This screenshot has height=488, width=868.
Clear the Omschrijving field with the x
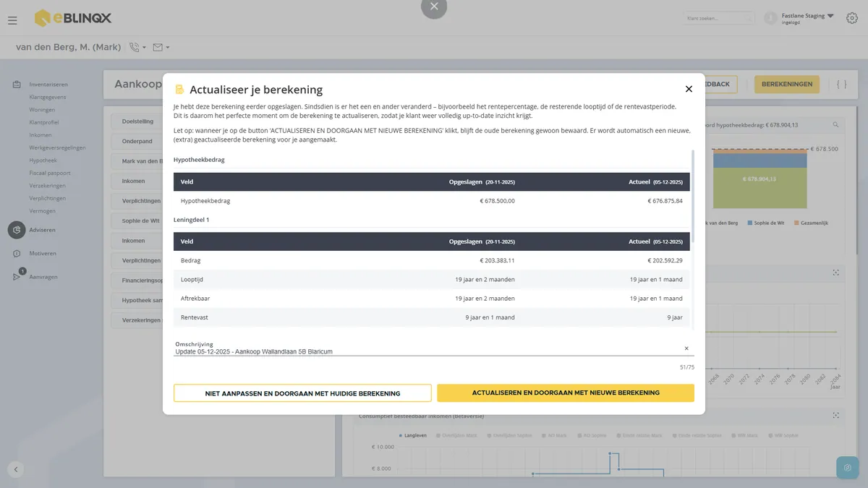click(686, 348)
